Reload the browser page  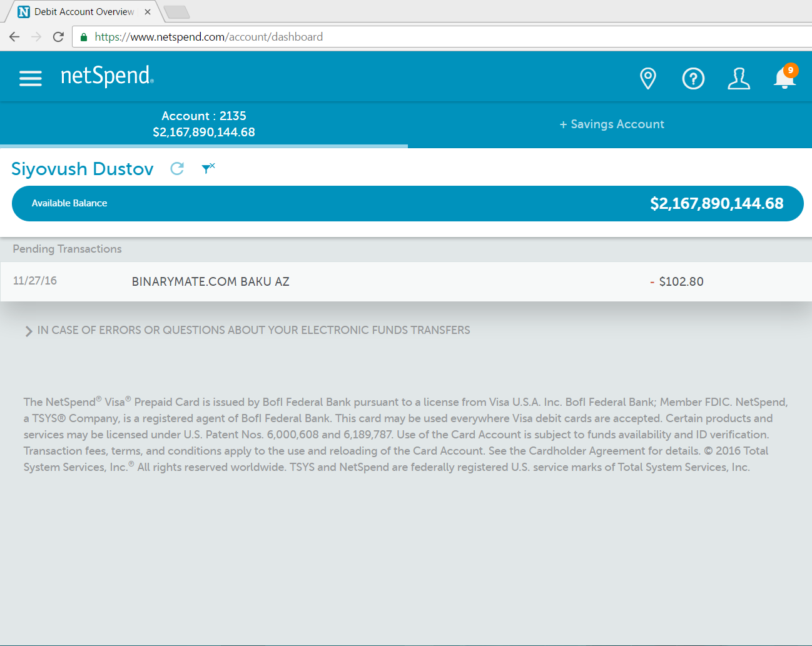pos(58,37)
